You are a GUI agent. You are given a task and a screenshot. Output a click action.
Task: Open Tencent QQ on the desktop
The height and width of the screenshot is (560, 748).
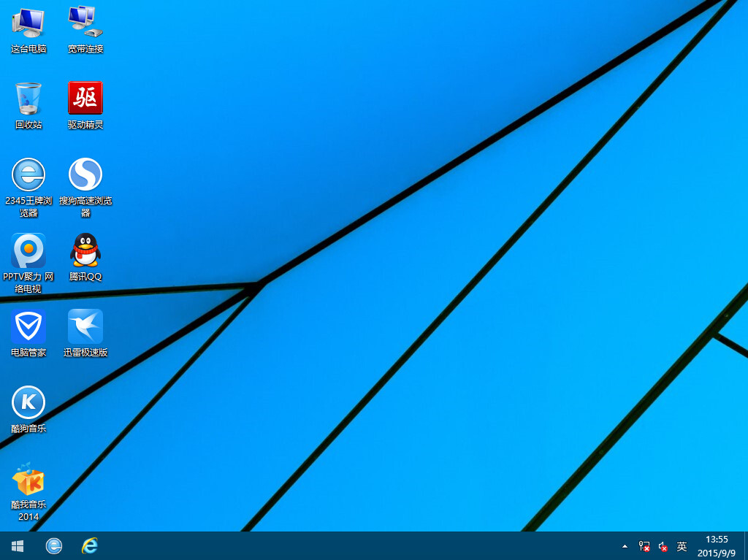(x=85, y=252)
